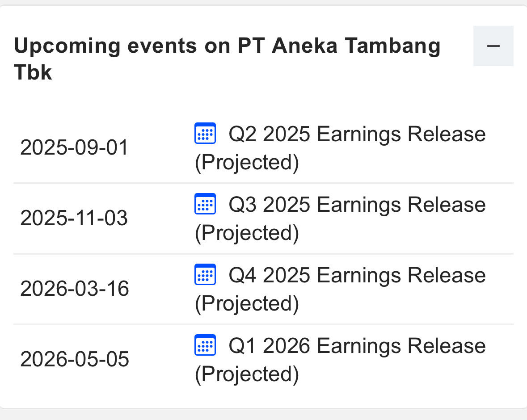Select the date 2025-09-01
The width and height of the screenshot is (527, 420).
74,147
